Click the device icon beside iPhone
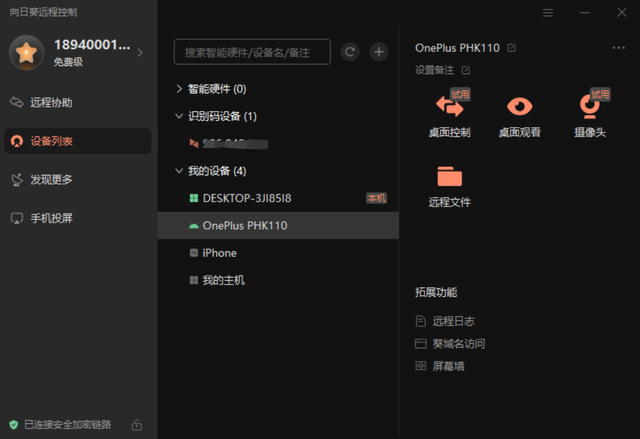The width and height of the screenshot is (640, 439). [x=194, y=253]
